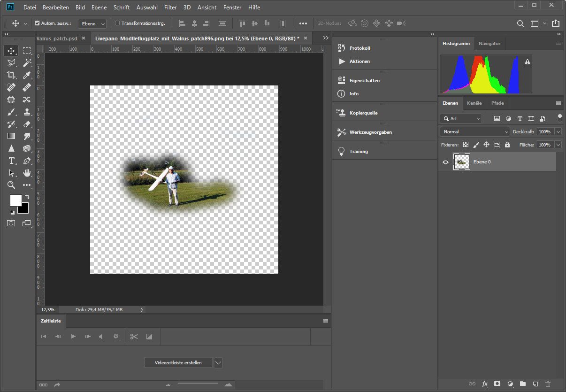
Task: Open the Filter menu
Action: click(170, 8)
